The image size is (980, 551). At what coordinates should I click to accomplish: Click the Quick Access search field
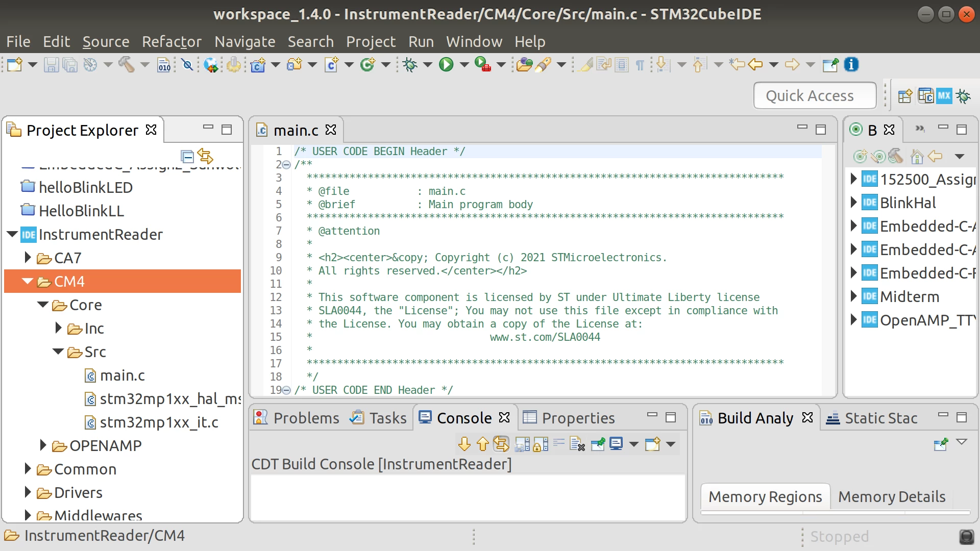tap(815, 96)
